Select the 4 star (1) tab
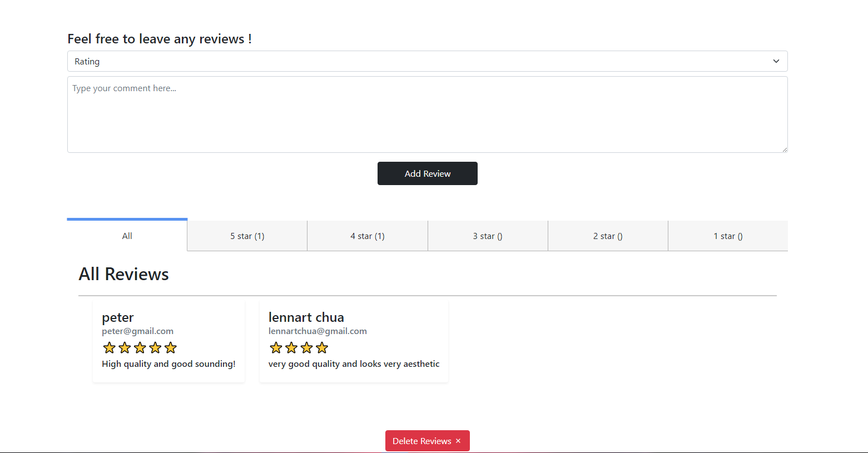868x453 pixels. tap(368, 236)
